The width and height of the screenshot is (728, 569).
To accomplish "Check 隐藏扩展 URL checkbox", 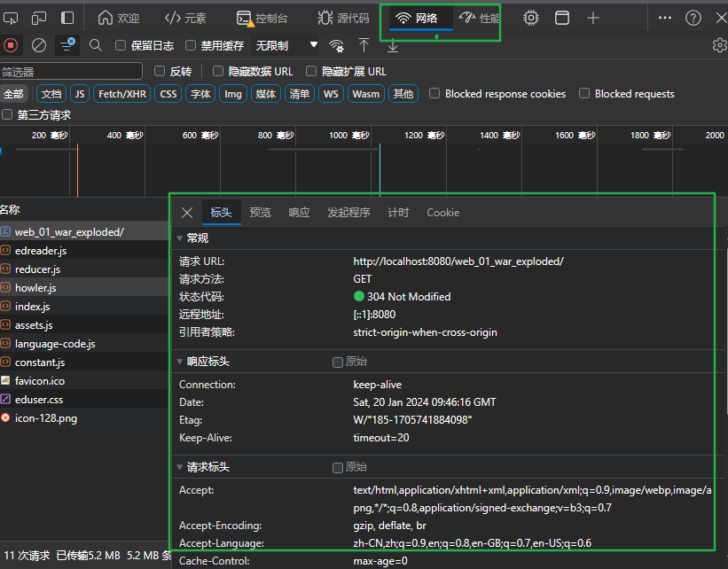I will pyautogui.click(x=311, y=71).
